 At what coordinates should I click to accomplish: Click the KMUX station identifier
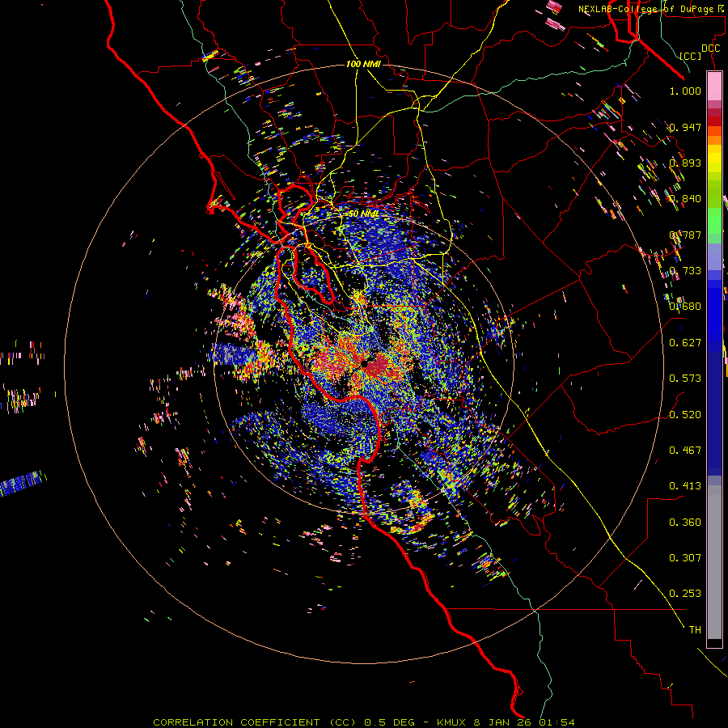(451, 722)
